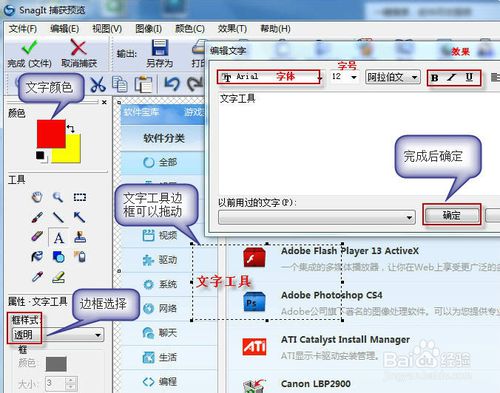Viewport: 500px width, 393px height.
Task: Click the red X Cancel Capture (取消捕获) icon
Action: [78, 47]
